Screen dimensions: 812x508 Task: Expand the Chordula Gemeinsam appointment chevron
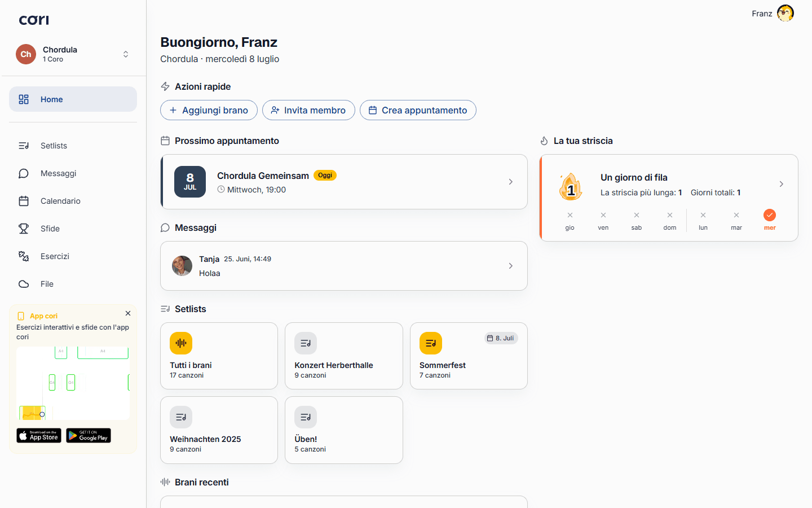pyautogui.click(x=511, y=182)
